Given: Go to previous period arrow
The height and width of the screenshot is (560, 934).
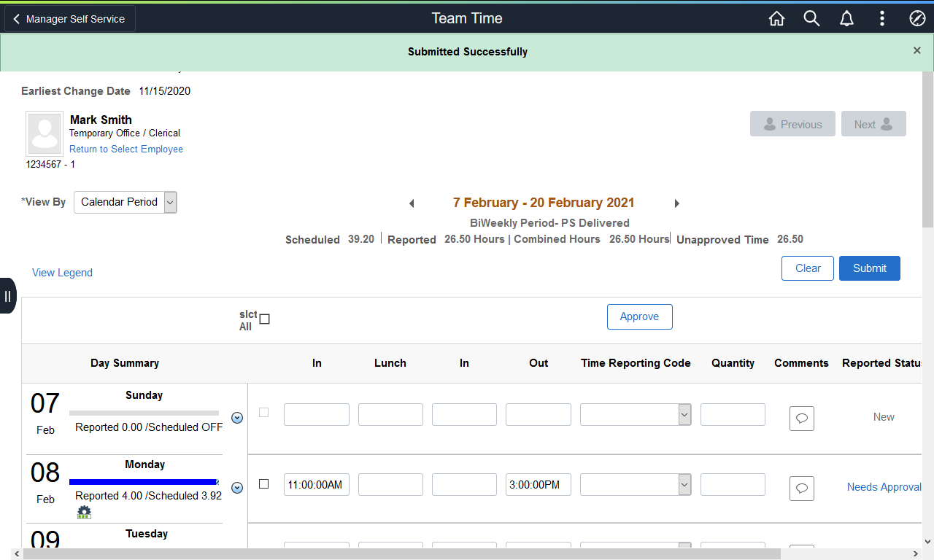Looking at the screenshot, I should [412, 203].
